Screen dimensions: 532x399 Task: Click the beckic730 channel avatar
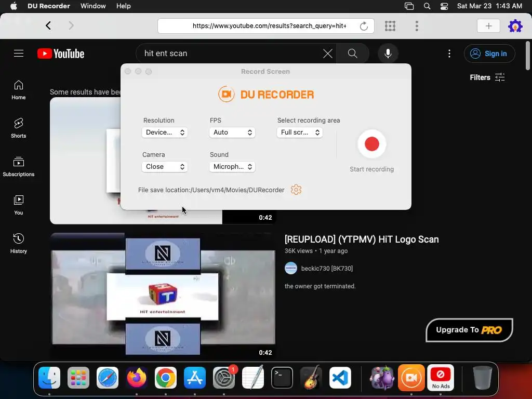[x=291, y=269]
